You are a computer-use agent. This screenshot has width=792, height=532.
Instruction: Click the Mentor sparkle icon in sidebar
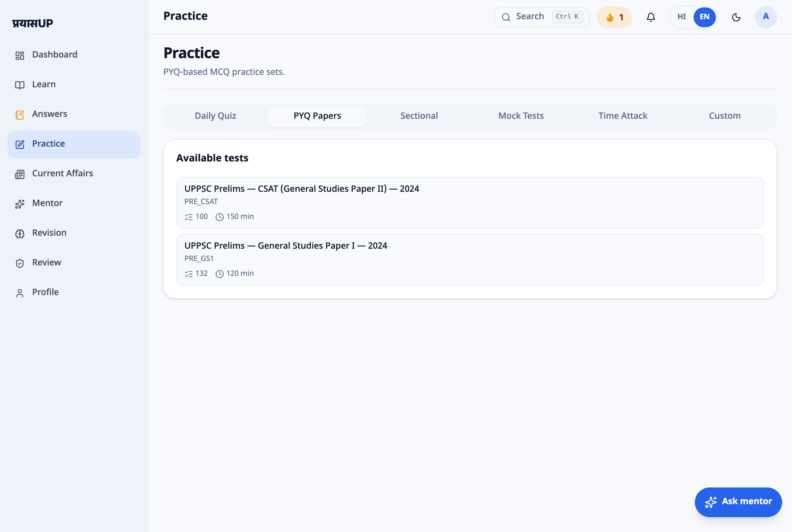[x=20, y=204]
